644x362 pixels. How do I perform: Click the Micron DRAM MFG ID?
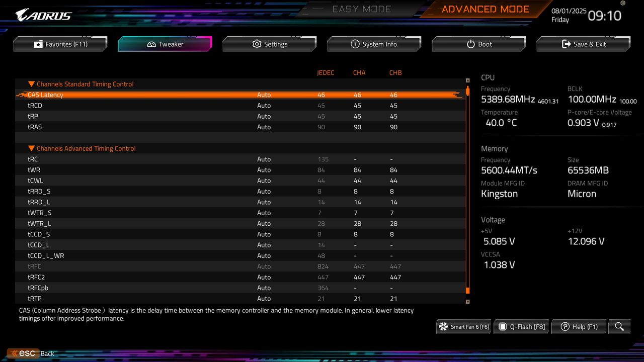[582, 194]
